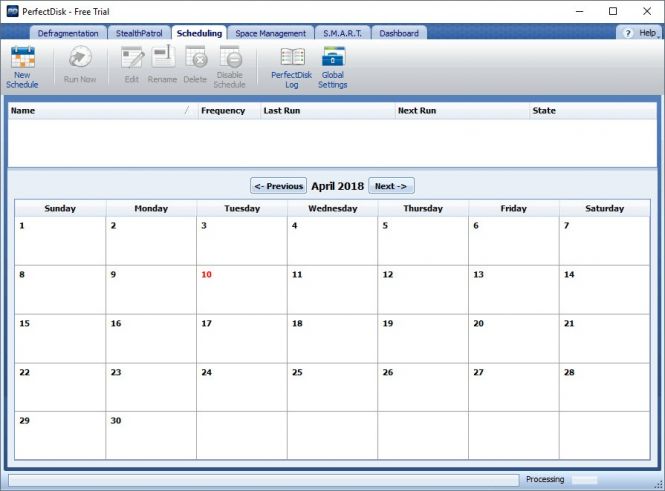Click the Saturday column header

(604, 208)
